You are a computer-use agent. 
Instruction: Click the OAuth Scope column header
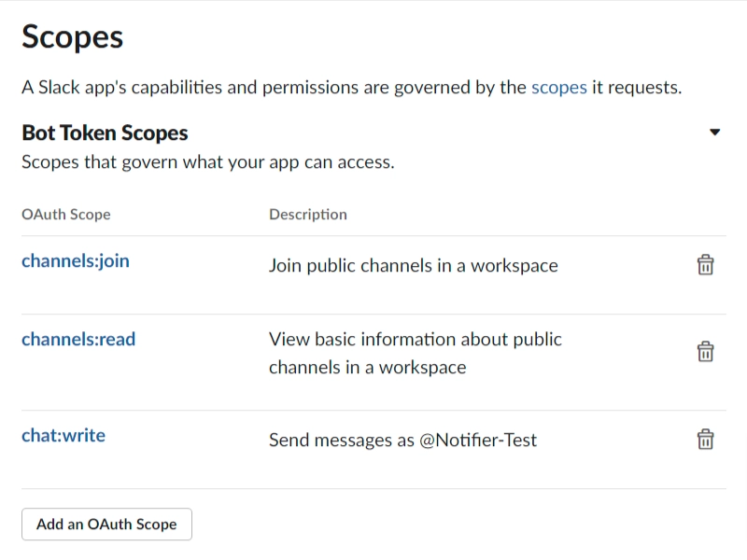(x=65, y=215)
